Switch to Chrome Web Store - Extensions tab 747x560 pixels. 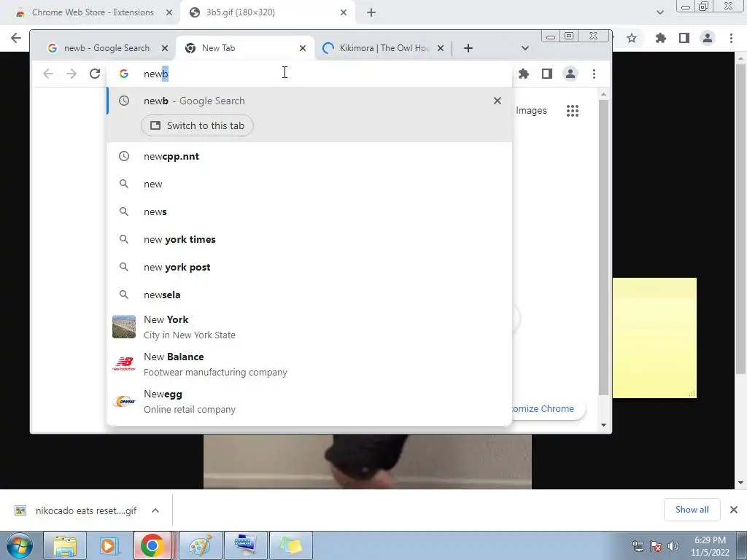(x=93, y=12)
